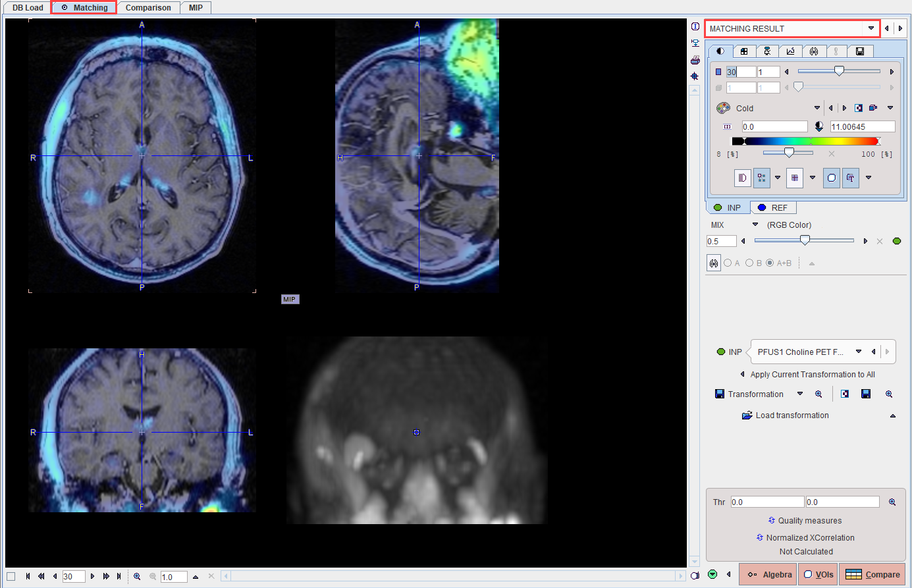This screenshot has width=912, height=588.
Task: Open the Comparison tab
Action: coord(148,8)
